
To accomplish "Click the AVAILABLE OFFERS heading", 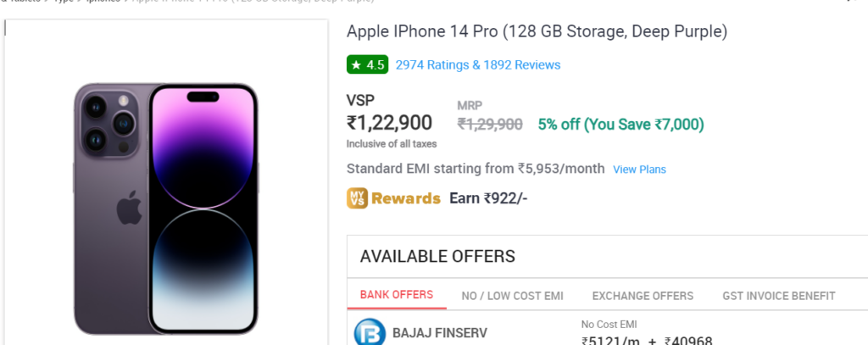I will 437,256.
